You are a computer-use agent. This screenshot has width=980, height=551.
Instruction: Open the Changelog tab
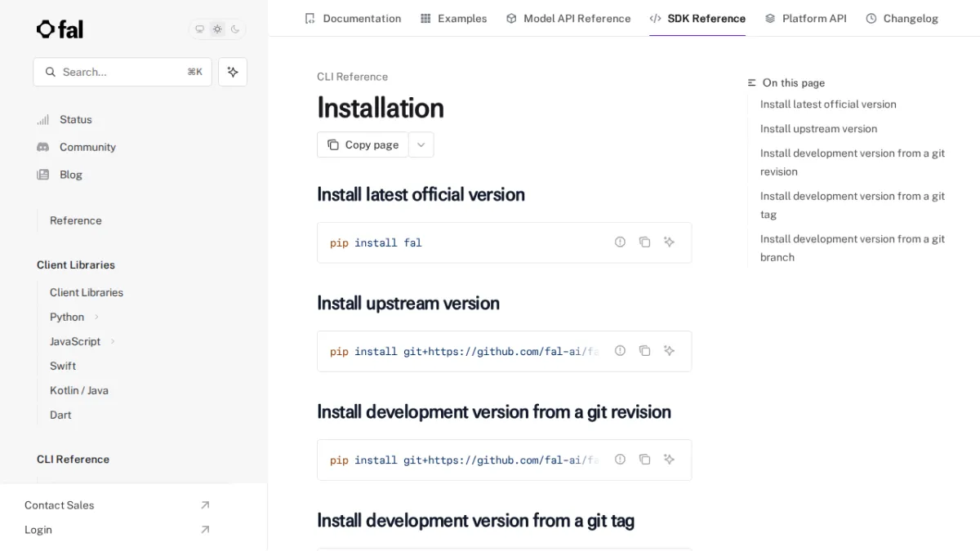point(902,18)
